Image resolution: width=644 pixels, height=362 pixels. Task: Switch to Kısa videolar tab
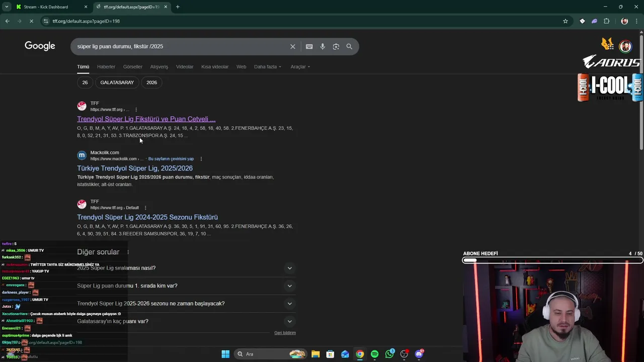tap(215, 67)
